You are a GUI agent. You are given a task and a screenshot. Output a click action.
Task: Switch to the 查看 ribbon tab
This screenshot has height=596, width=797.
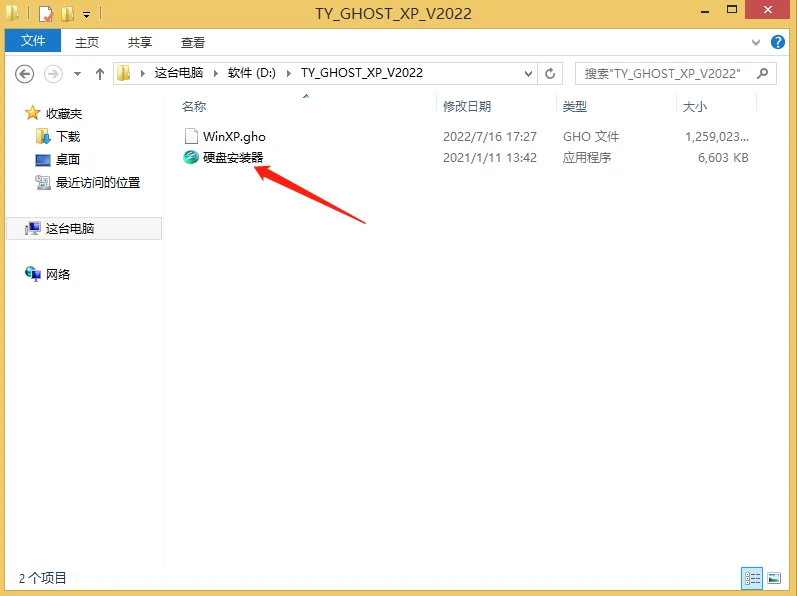193,42
